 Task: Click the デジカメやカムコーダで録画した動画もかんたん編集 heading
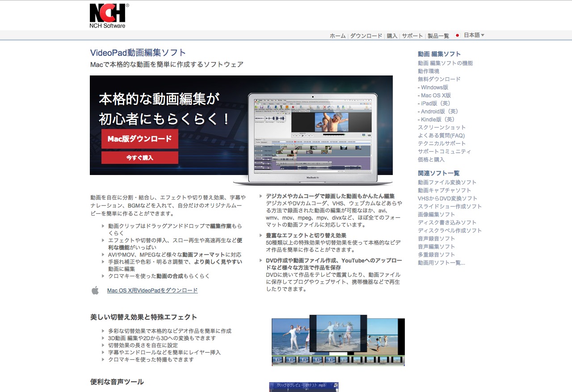tap(330, 196)
